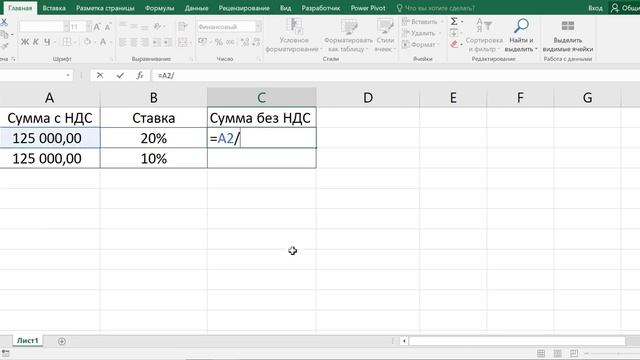
Task: Open the Финансовый number format dropdown
Action: tap(258, 27)
